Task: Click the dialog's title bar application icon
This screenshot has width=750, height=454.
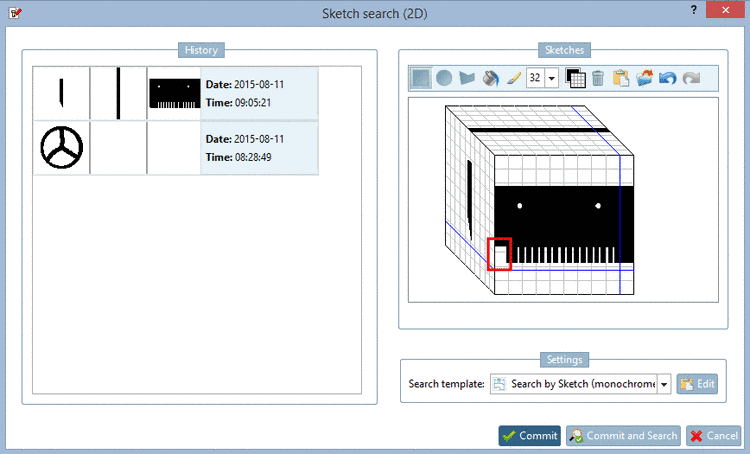Action: [15, 12]
